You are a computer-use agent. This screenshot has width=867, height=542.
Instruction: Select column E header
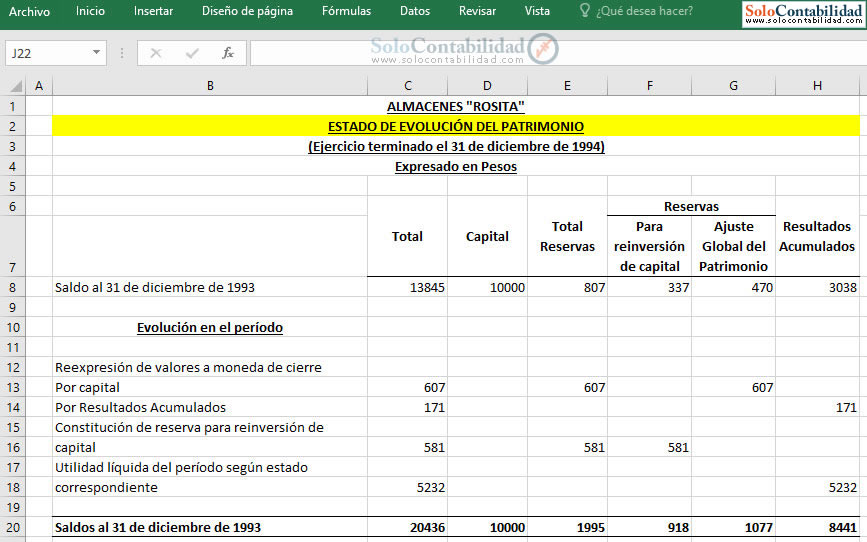point(567,86)
